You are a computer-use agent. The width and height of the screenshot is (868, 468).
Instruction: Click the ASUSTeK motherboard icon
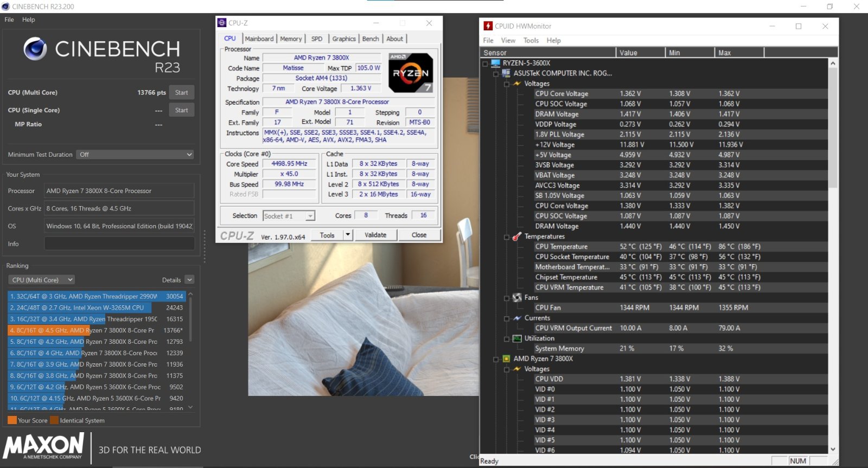click(x=506, y=73)
